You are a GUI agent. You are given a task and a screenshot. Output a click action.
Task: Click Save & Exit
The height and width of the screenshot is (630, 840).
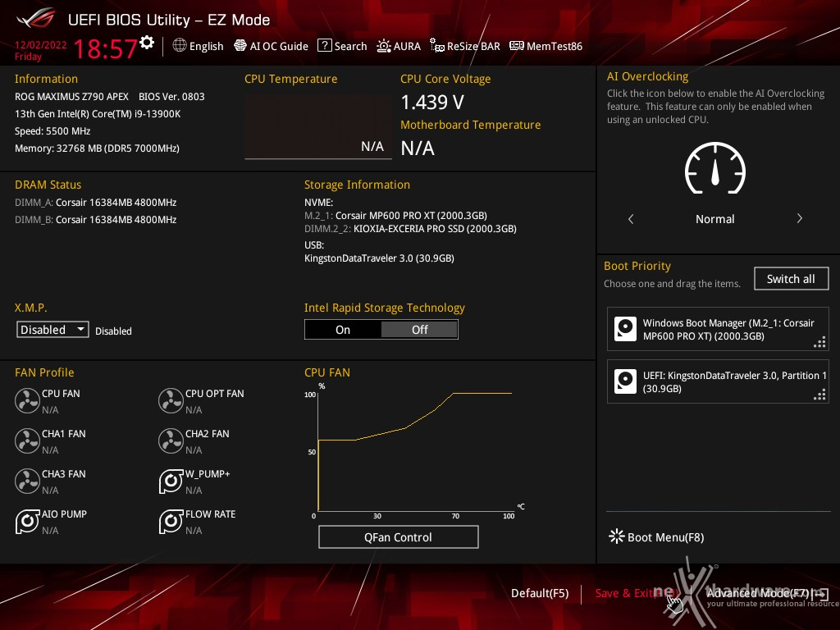click(637, 593)
